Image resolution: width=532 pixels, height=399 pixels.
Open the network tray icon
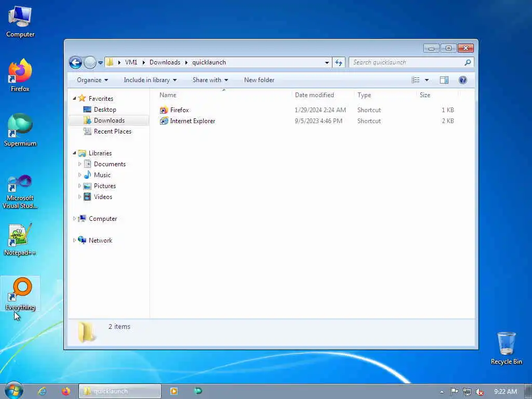(x=467, y=392)
